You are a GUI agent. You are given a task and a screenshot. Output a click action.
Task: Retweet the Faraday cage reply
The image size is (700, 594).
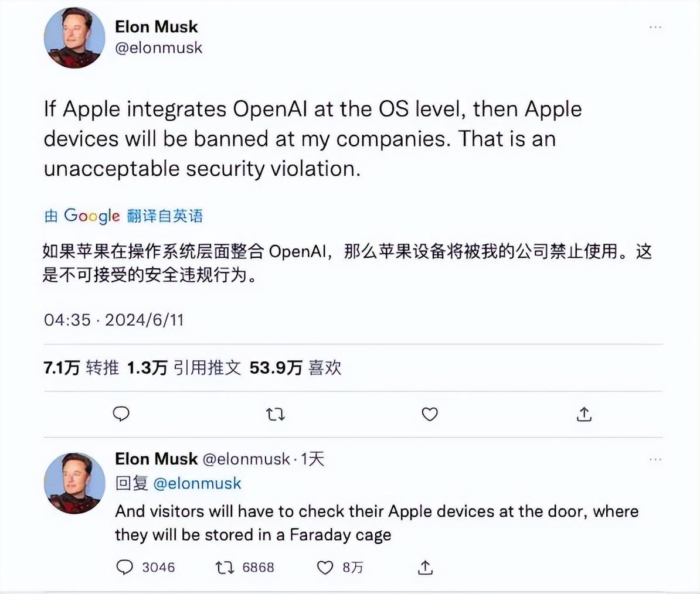(225, 567)
